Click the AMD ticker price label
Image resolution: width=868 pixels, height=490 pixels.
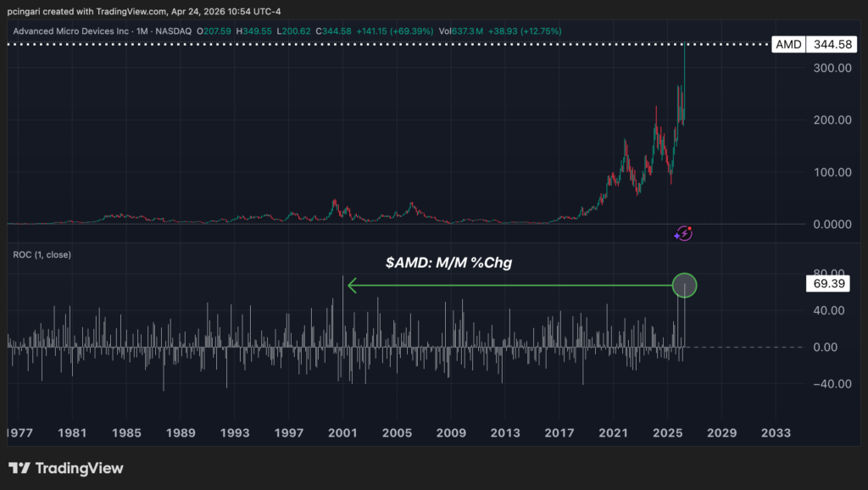click(788, 44)
